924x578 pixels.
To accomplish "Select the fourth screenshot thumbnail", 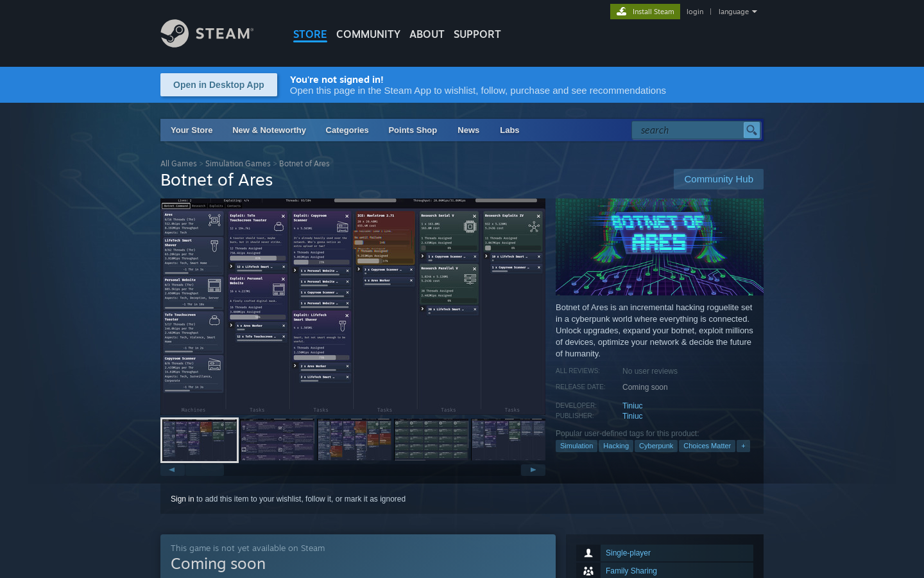I will pos(431,440).
